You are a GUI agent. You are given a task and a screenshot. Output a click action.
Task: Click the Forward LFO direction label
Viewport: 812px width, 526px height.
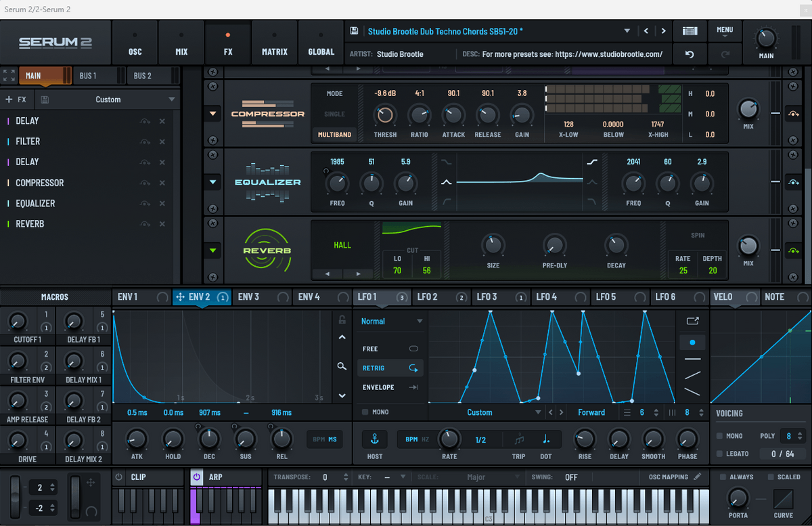(x=591, y=412)
